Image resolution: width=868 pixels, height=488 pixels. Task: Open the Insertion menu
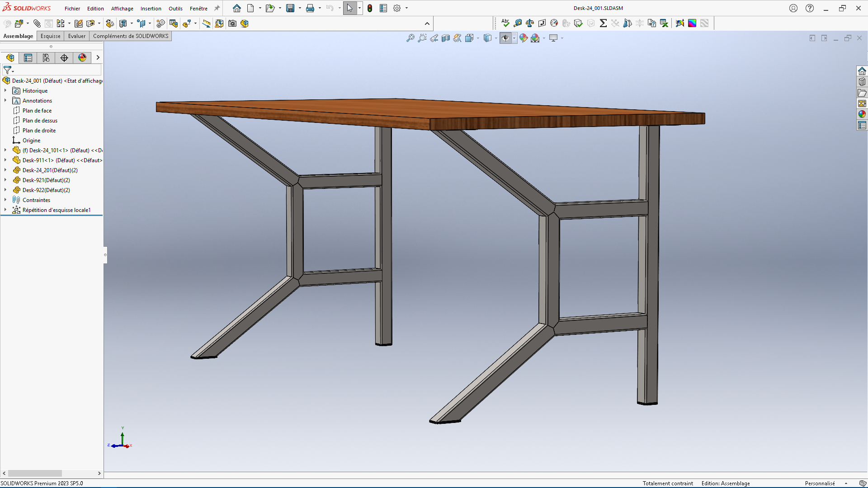(x=151, y=9)
